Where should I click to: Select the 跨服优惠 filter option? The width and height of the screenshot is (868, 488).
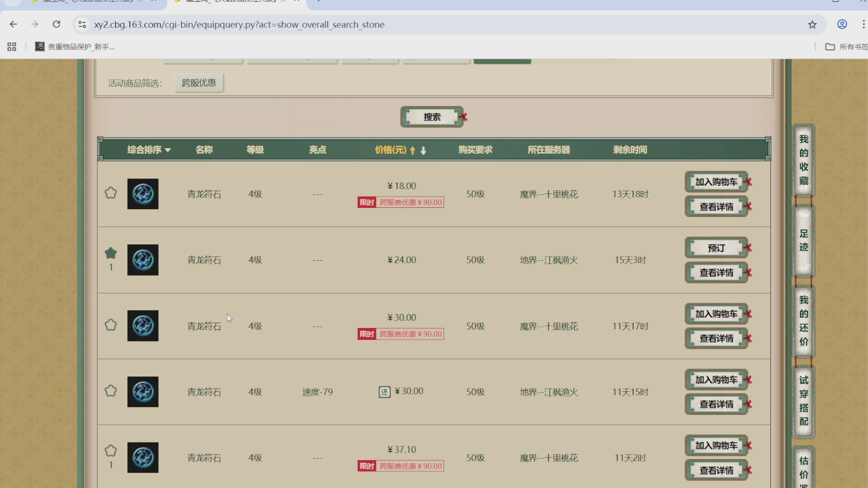(x=199, y=83)
